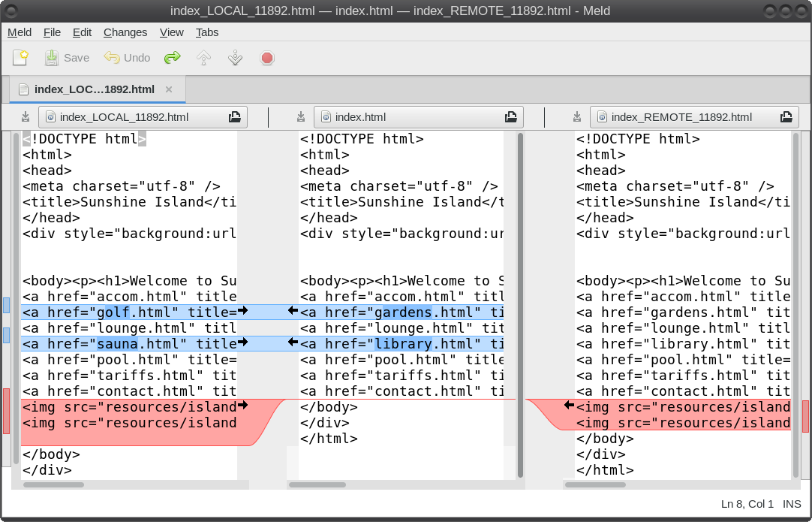Open the File menu
The height and width of the screenshot is (522, 812).
[x=52, y=32]
